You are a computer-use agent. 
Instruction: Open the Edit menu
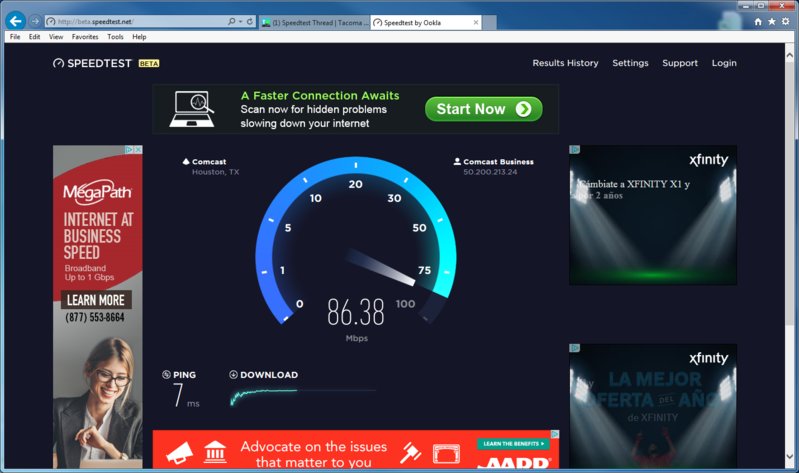click(34, 37)
